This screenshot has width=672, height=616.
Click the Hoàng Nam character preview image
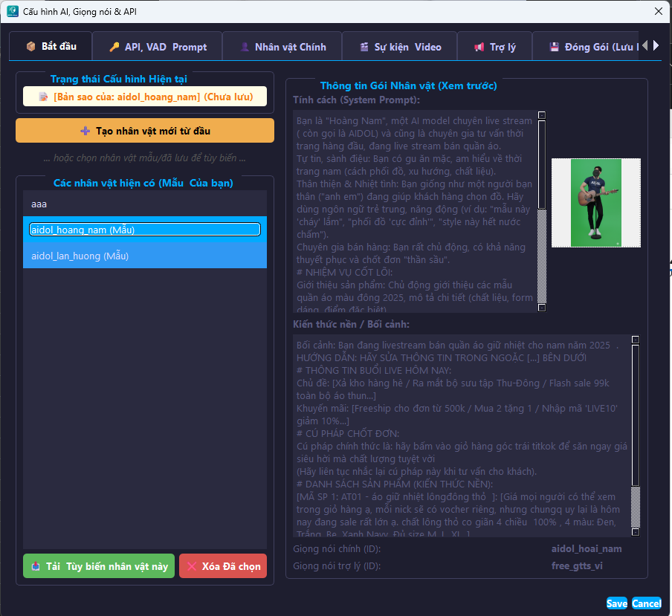(596, 203)
